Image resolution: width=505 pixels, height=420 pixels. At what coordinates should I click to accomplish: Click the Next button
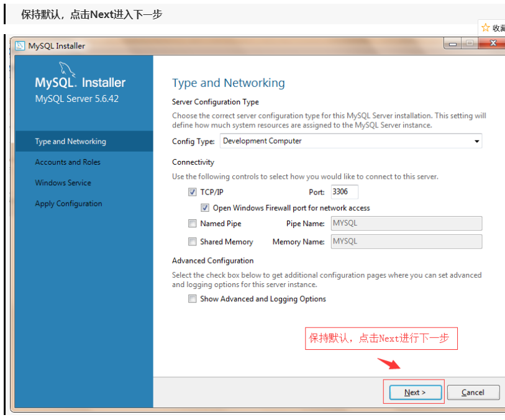point(416,392)
